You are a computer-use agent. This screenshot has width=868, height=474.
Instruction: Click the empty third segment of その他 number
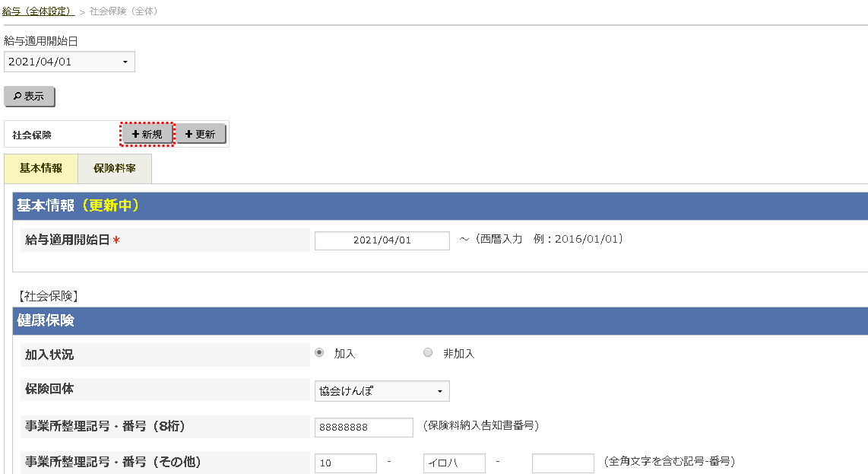coord(562,463)
